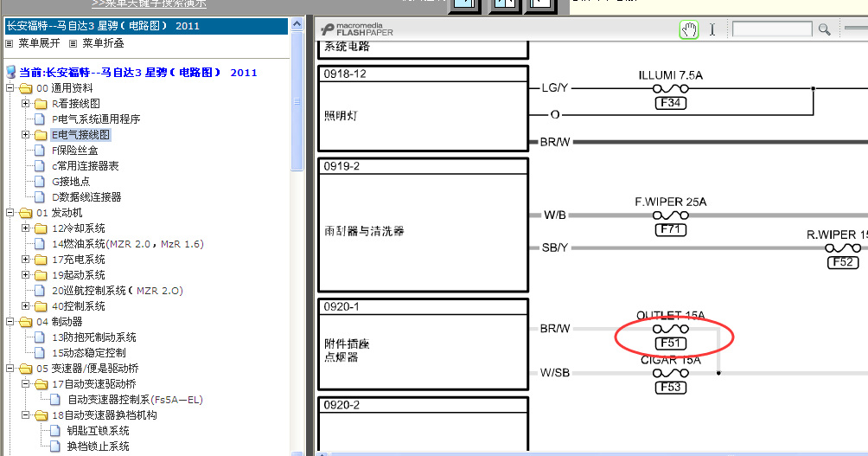Click page icon beside F保险丝盒
This screenshot has height=456, width=868.
coord(40,151)
